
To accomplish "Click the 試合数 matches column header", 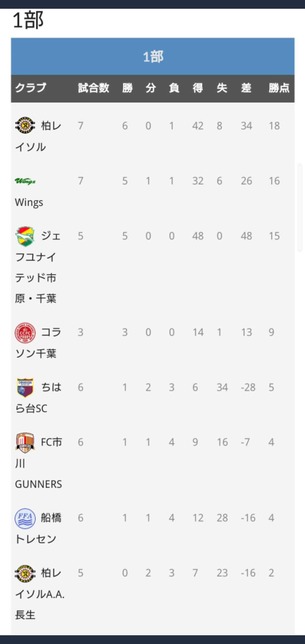I will (x=93, y=88).
